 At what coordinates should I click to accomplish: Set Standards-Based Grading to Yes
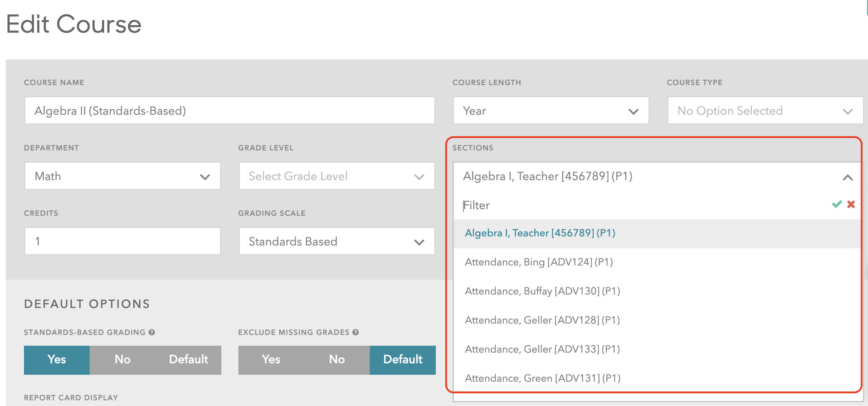[x=57, y=360]
